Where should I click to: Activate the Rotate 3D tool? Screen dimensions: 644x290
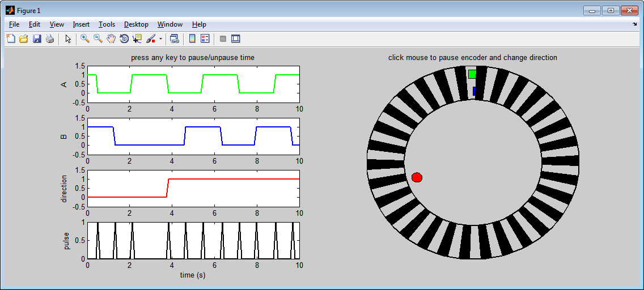point(124,39)
